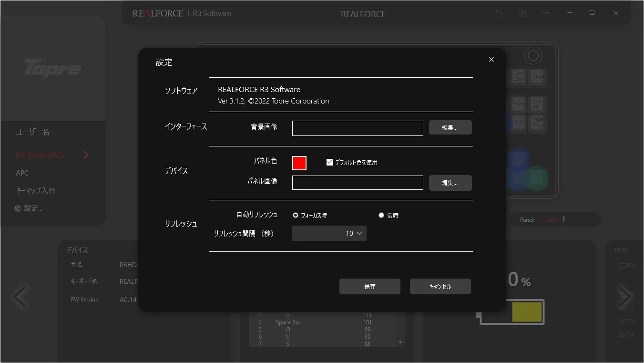Click the 編集... button for パネル画像
This screenshot has height=363, width=644.
click(450, 183)
